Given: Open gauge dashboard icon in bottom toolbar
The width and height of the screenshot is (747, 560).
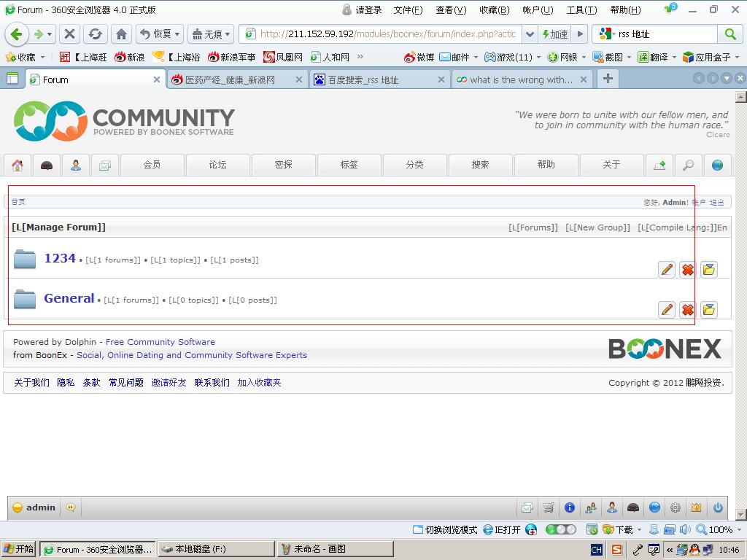Looking at the screenshot, I should (x=633, y=507).
